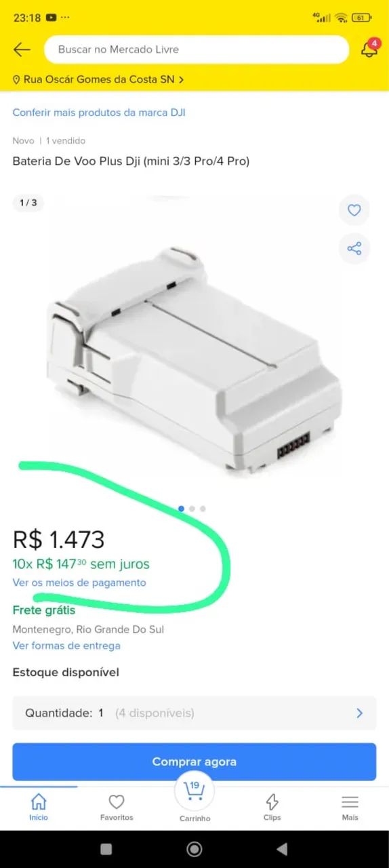Expand the Quantidade selector chevron
The width and height of the screenshot is (389, 868).
click(x=359, y=713)
